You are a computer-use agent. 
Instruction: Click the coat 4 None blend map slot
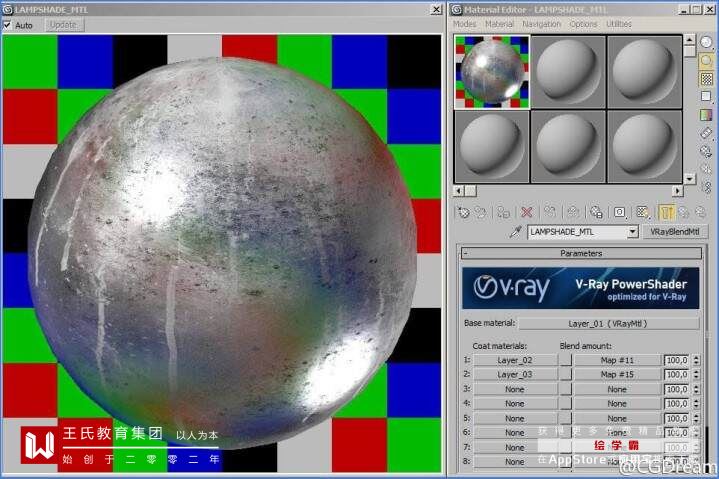point(617,403)
